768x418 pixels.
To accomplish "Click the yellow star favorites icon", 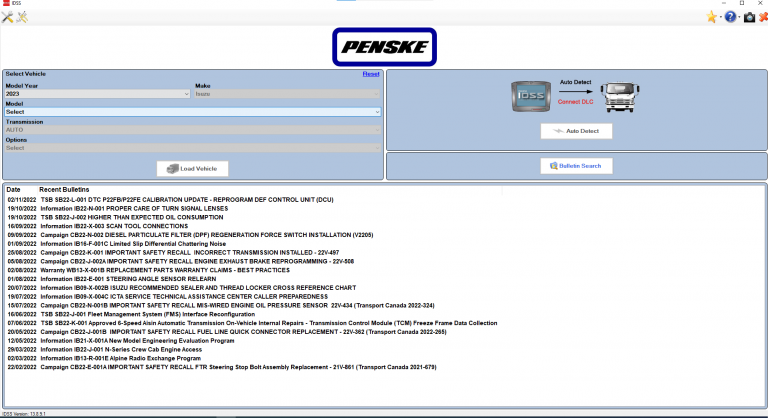I will (711, 17).
